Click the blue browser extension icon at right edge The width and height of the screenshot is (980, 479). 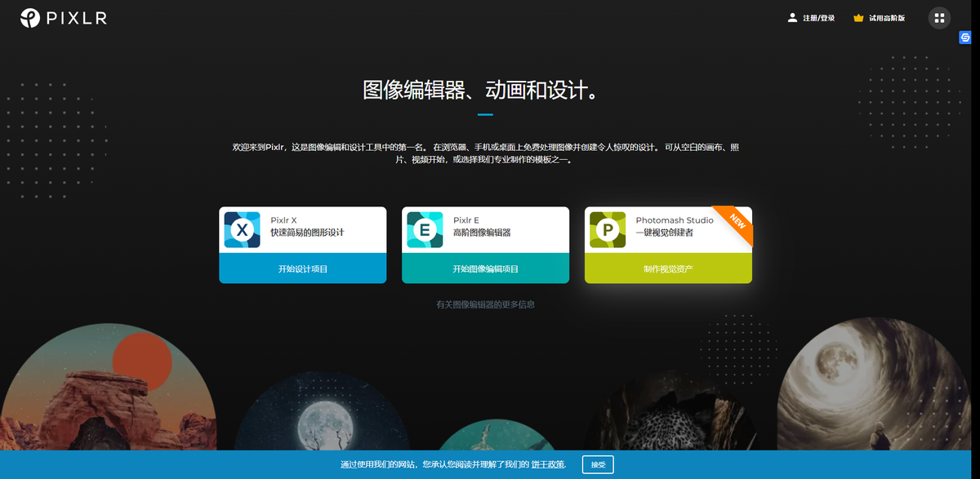(964, 38)
